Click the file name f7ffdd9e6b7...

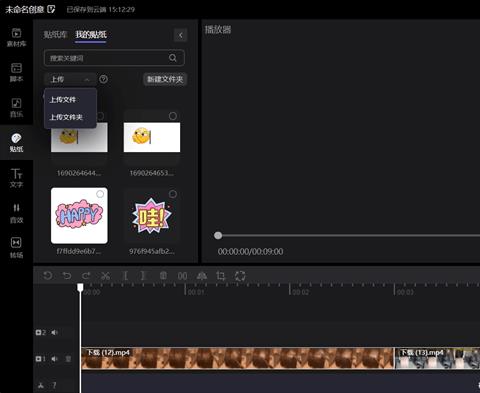(79, 251)
